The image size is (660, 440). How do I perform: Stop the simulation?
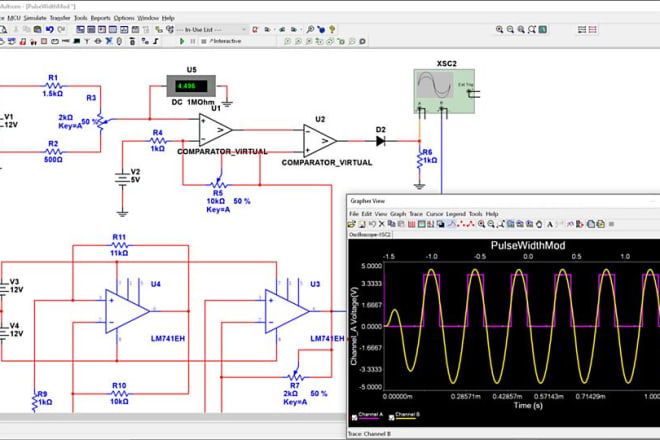click(204, 41)
